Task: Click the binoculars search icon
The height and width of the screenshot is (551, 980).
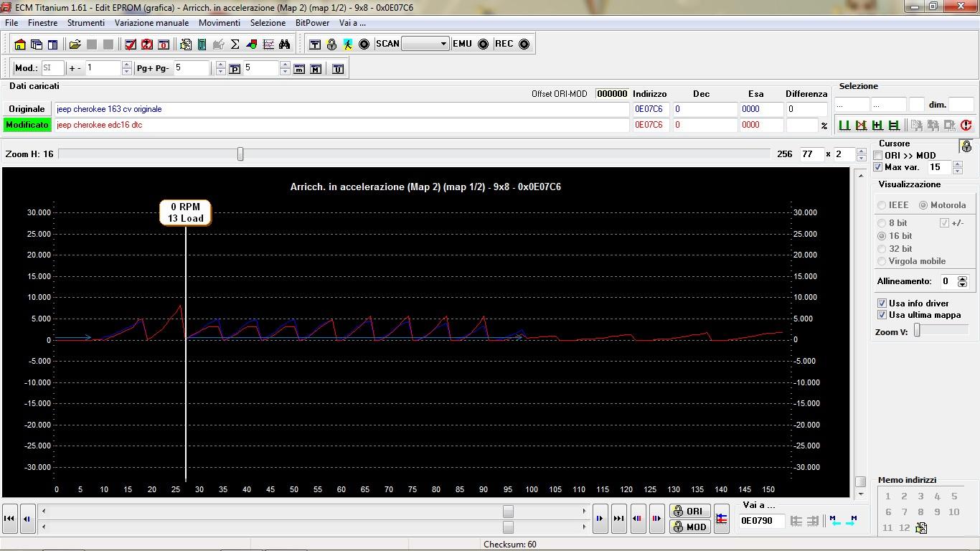Action: click(285, 44)
